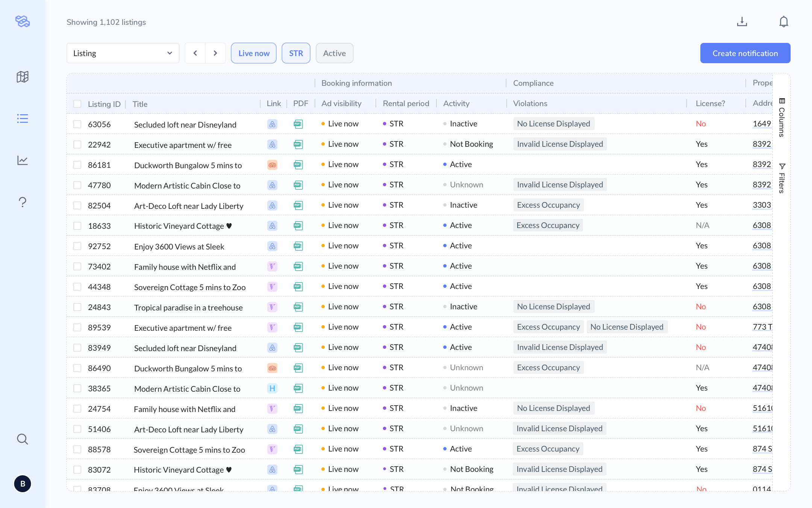The width and height of the screenshot is (812, 508).
Task: Open the Airbnb link for listing 63056
Action: [272, 124]
